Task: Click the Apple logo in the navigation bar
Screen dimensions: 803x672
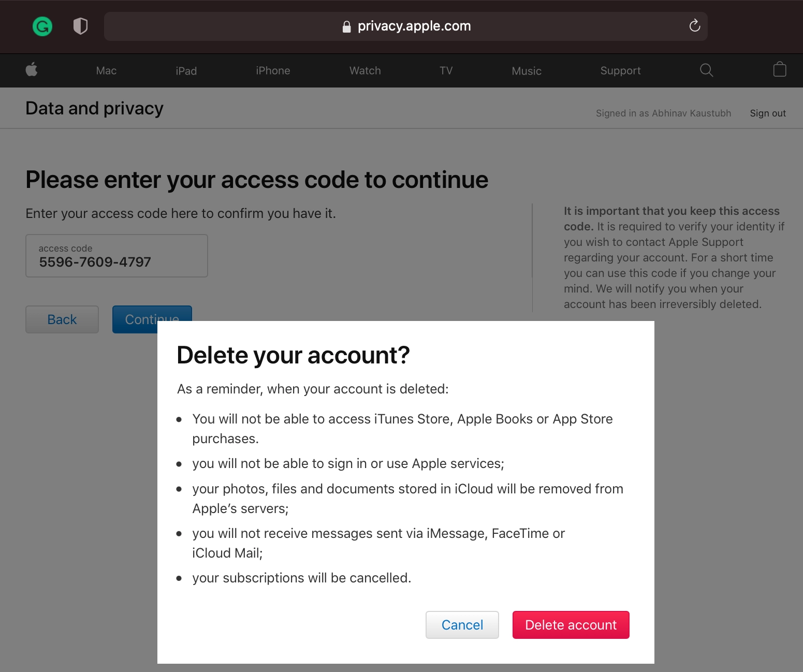Action: (32, 70)
